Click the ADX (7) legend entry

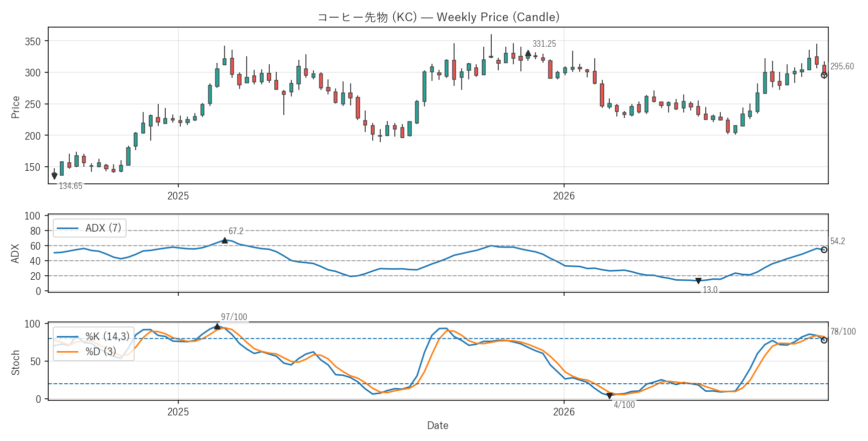[89, 228]
